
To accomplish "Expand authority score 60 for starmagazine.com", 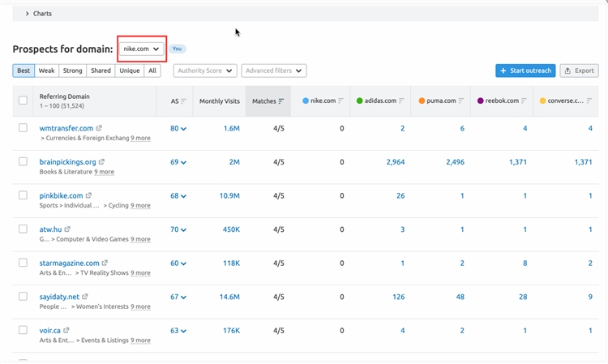I will pos(178,263).
